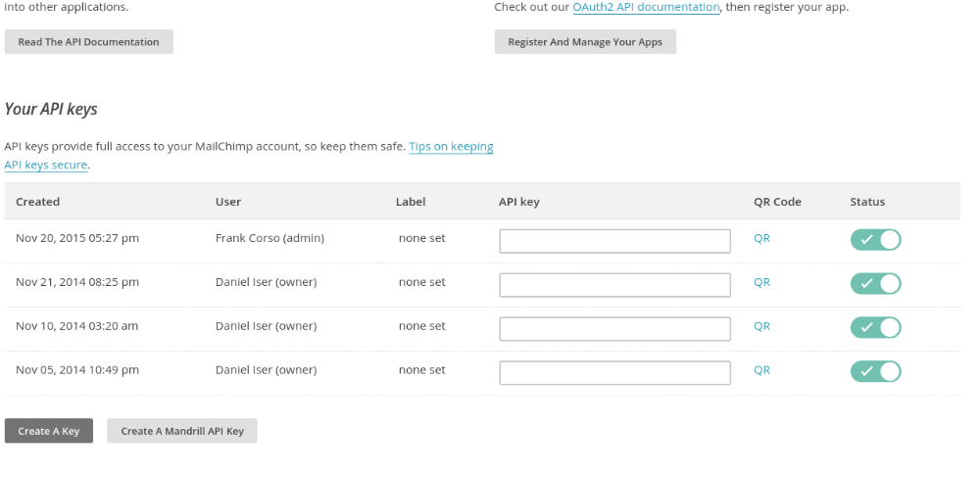Viewport: 980px width, 477px height.
Task: Click label 'none set' in Frank Corso row
Action: coord(421,238)
